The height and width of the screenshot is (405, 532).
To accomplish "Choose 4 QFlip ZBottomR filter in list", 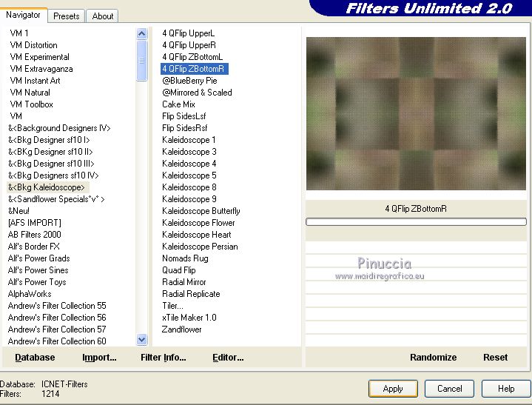I will 194,69.
